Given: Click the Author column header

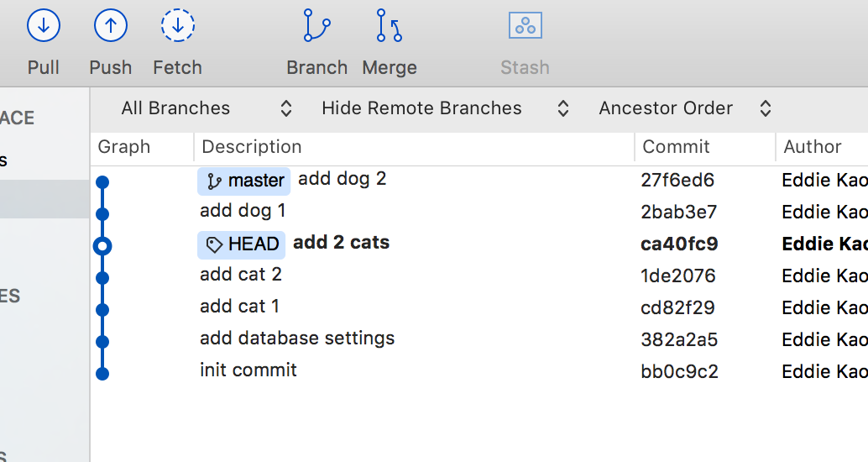Looking at the screenshot, I should 812,147.
